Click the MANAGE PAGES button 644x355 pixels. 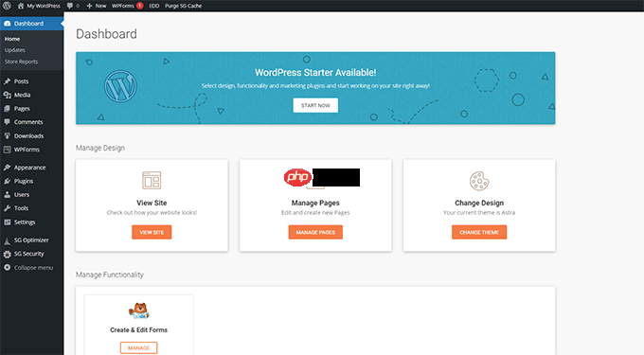(x=315, y=232)
